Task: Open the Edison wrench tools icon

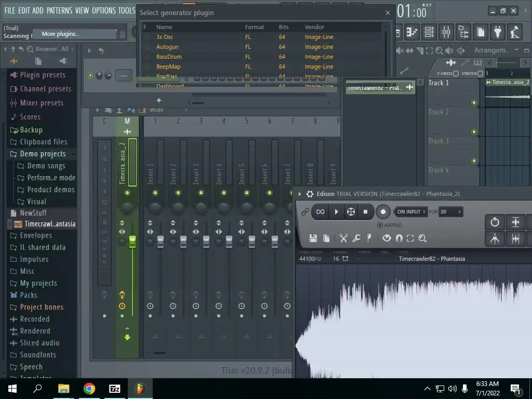Action: [x=356, y=238]
